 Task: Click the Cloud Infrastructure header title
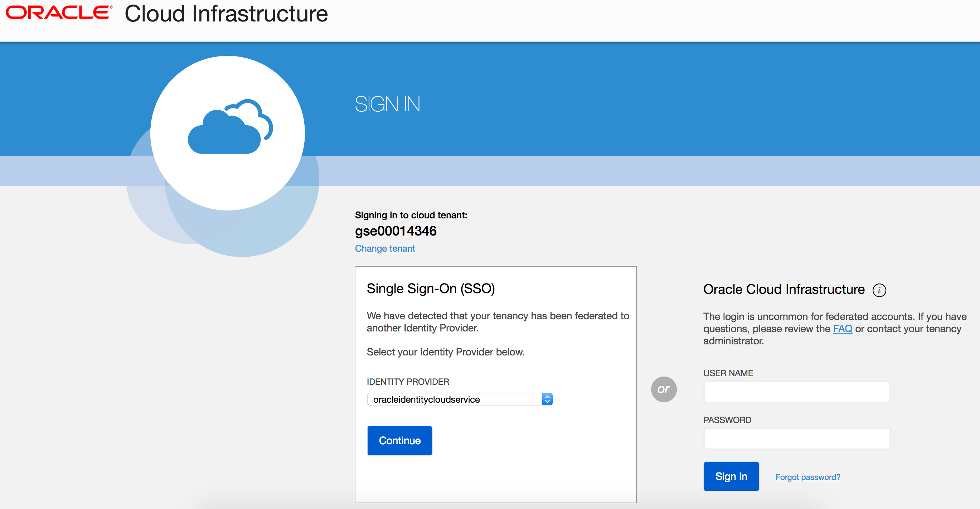(x=226, y=14)
